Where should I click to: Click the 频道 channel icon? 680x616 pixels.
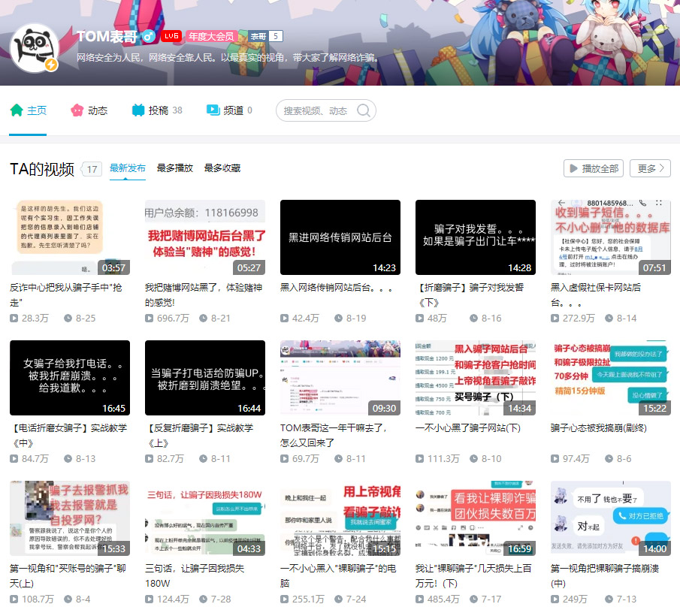tap(213, 110)
